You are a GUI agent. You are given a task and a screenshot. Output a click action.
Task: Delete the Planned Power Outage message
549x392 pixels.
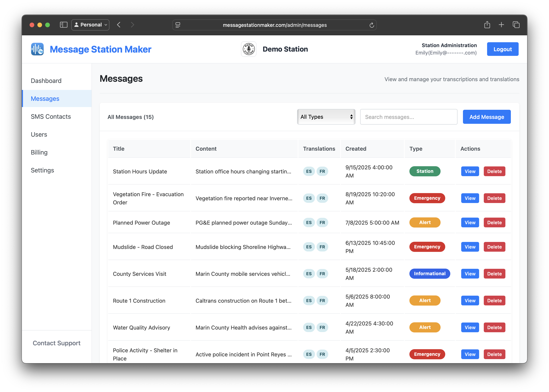[x=494, y=222]
